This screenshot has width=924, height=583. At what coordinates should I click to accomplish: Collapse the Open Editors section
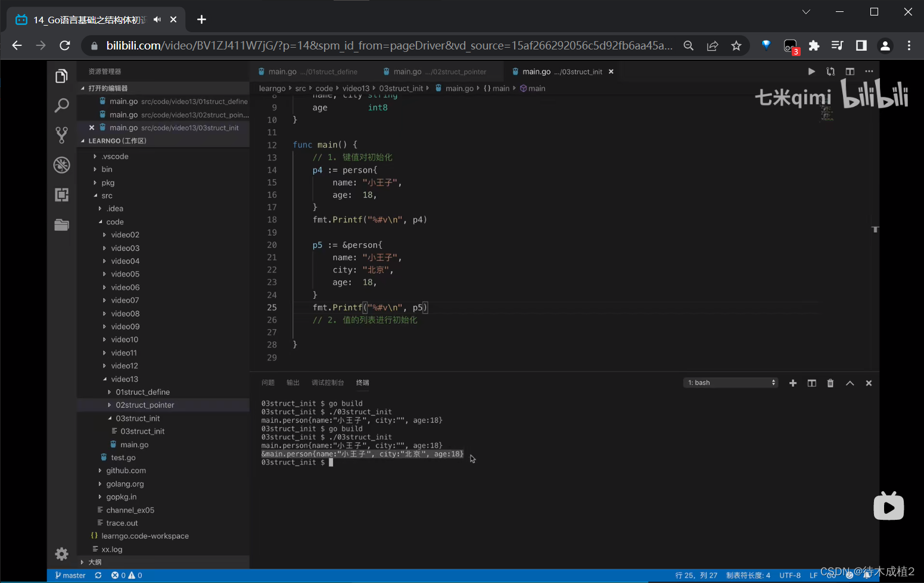(163, 88)
